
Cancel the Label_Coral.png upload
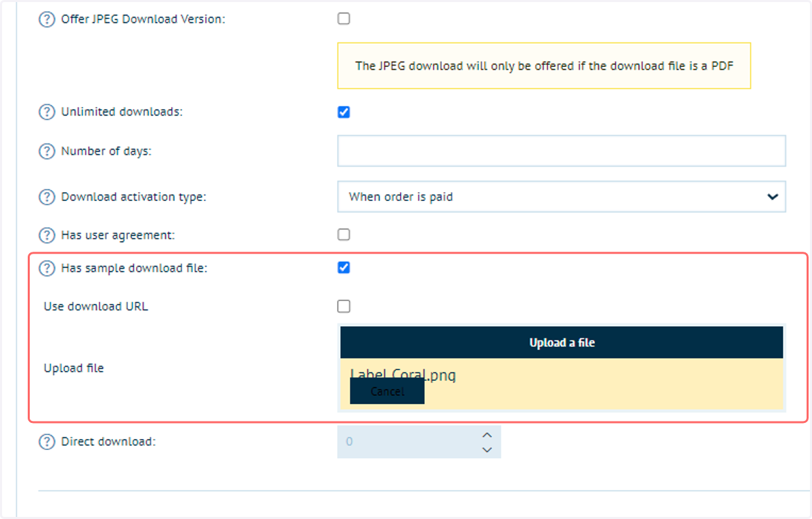pos(387,392)
